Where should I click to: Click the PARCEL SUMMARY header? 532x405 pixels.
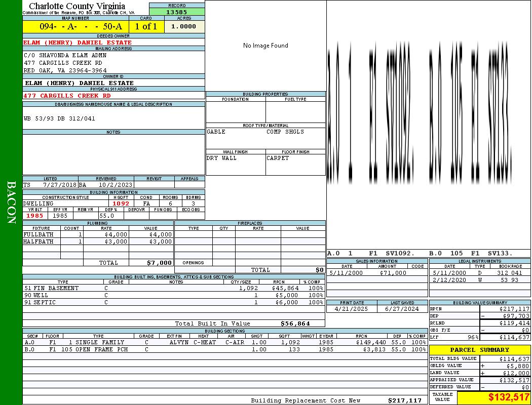[x=479, y=350]
